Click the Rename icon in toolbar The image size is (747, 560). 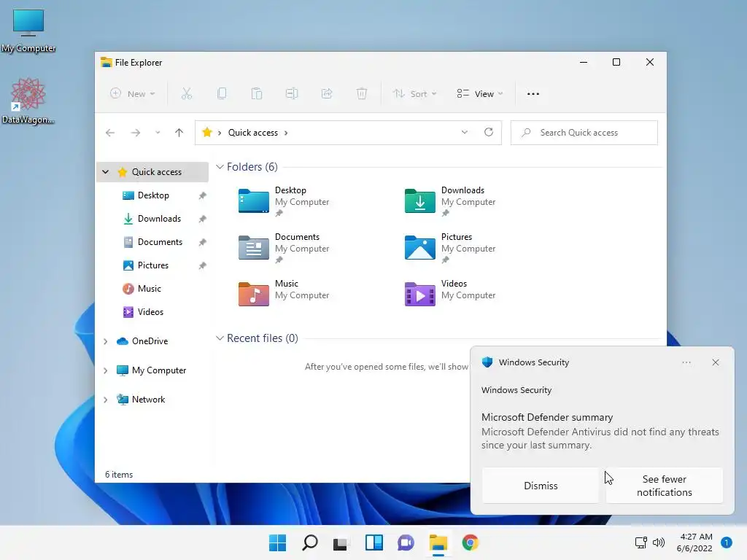click(x=292, y=94)
